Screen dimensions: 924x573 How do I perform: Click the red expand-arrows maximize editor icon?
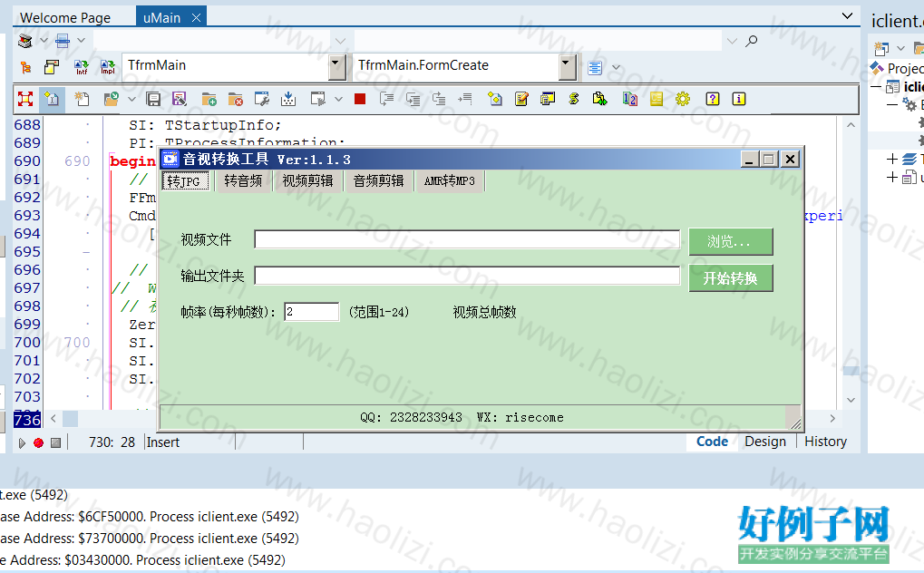click(25, 99)
